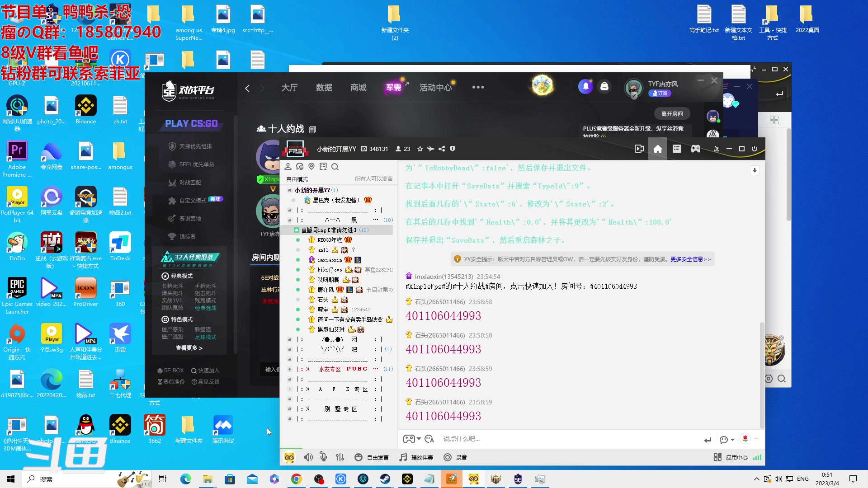Select user imxiaoxin in channel list
Screen dimensions: 868x488
(330, 260)
